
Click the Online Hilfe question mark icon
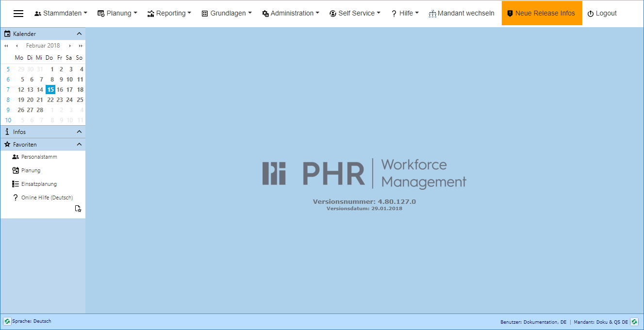[x=16, y=198]
